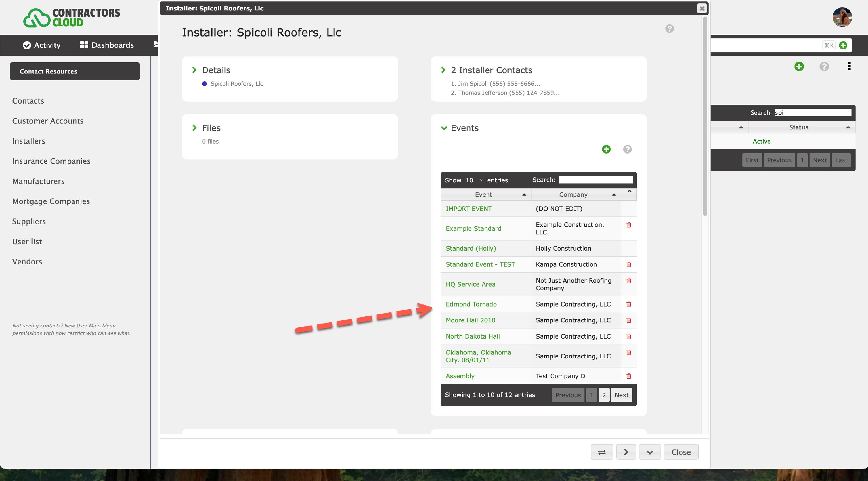
Task: Click First in the background list pagination
Action: [x=752, y=160]
